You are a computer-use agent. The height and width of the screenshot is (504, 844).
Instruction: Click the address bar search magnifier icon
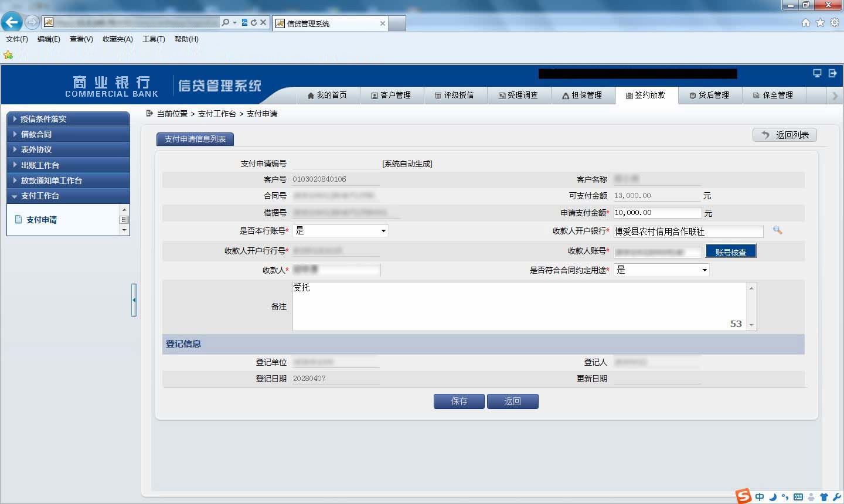225,22
